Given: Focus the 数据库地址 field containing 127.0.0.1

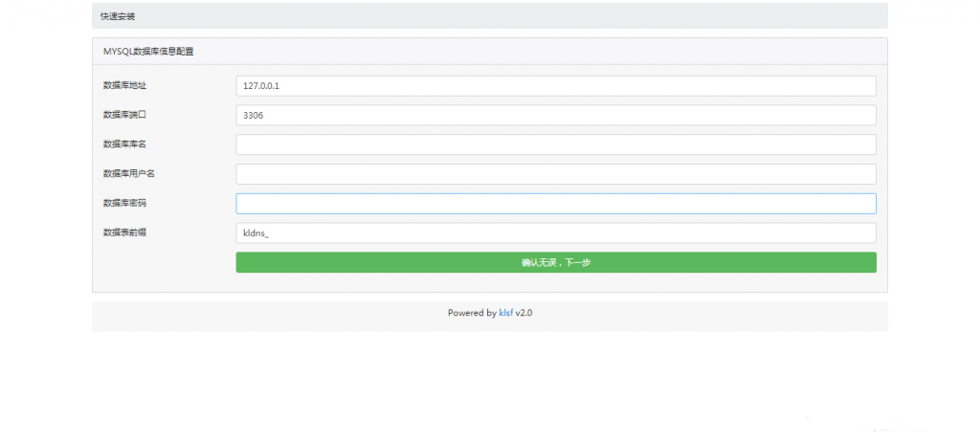Looking at the screenshot, I should point(555,86).
